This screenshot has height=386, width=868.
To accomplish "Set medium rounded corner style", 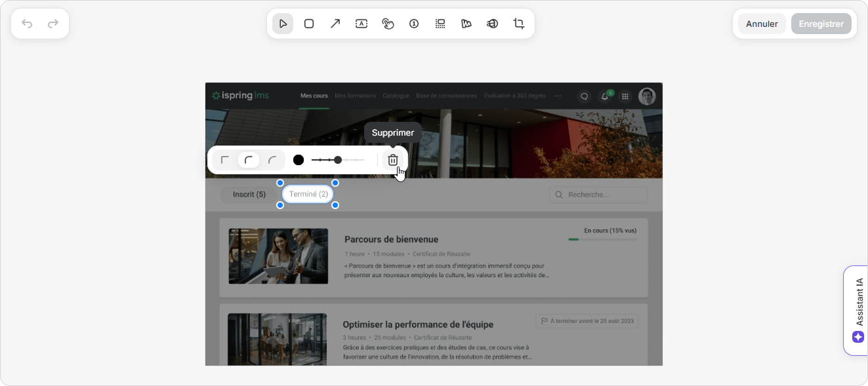I will (249, 160).
